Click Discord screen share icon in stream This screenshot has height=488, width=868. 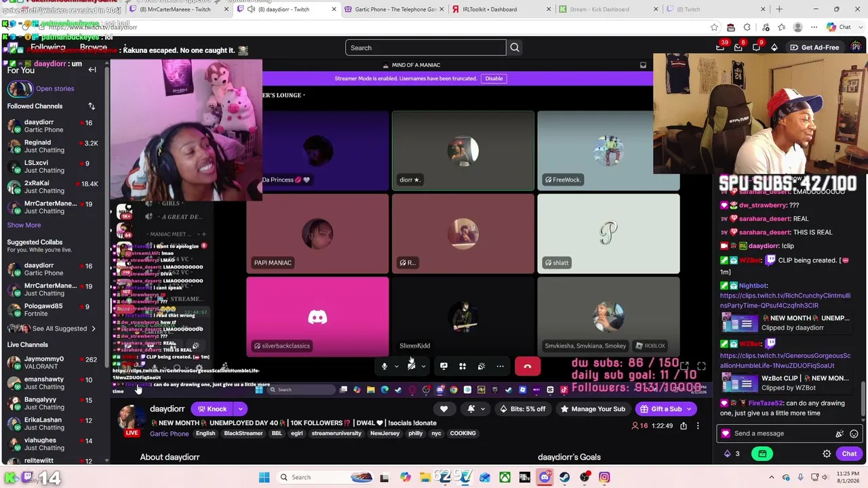pyautogui.click(x=443, y=367)
